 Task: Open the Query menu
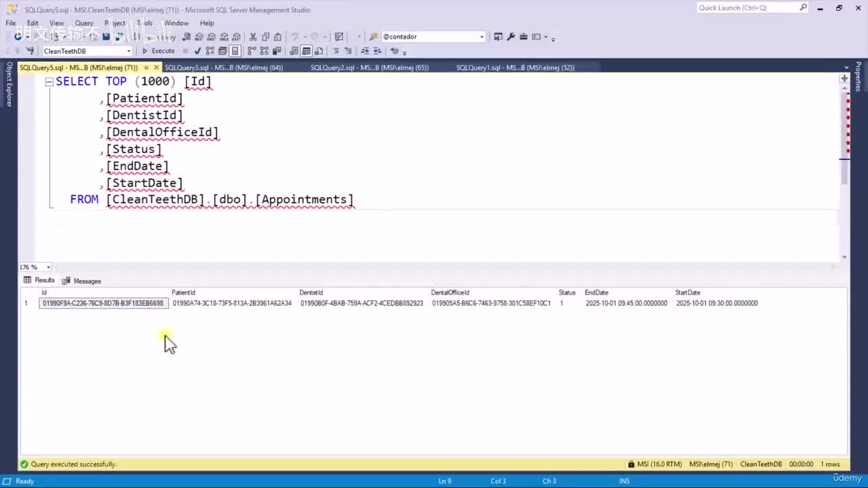tap(84, 23)
